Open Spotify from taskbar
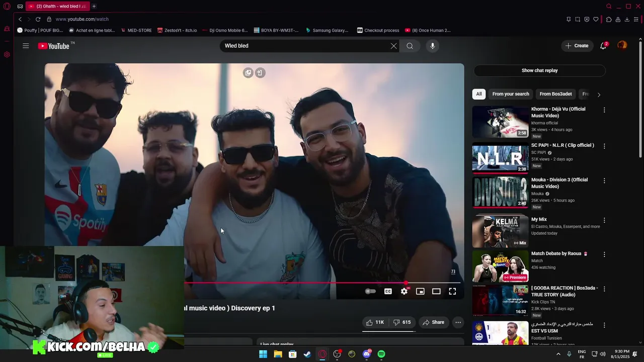This screenshot has width=644, height=362. [381, 354]
